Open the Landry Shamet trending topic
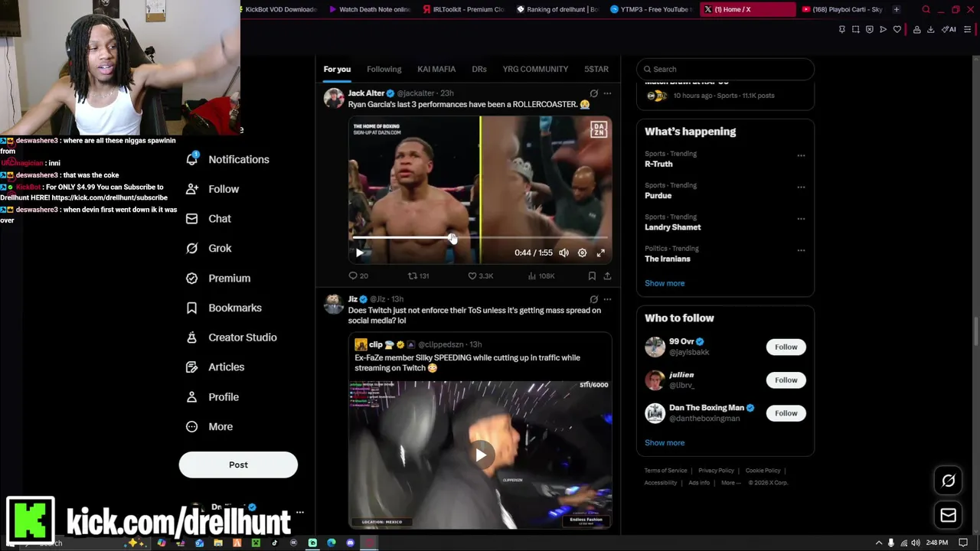 [672, 227]
